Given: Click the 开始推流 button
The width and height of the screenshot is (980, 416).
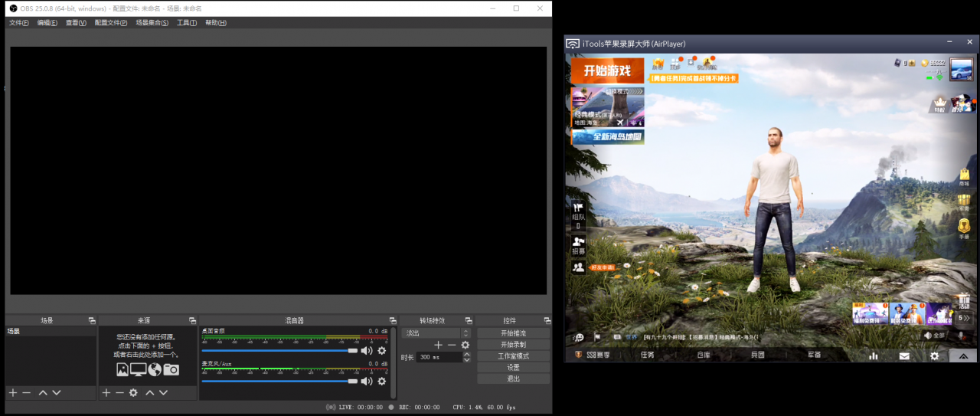Looking at the screenshot, I should click(513, 333).
